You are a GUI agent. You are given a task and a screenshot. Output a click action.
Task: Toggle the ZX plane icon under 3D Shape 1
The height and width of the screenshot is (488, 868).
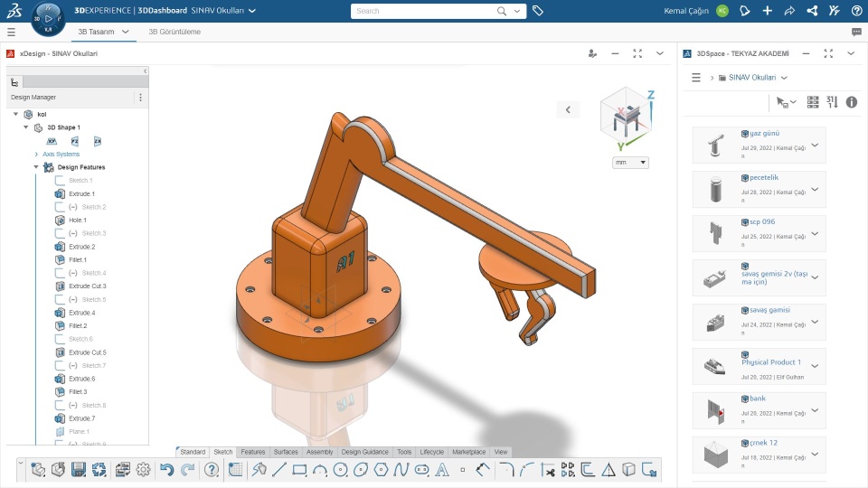pyautogui.click(x=98, y=141)
